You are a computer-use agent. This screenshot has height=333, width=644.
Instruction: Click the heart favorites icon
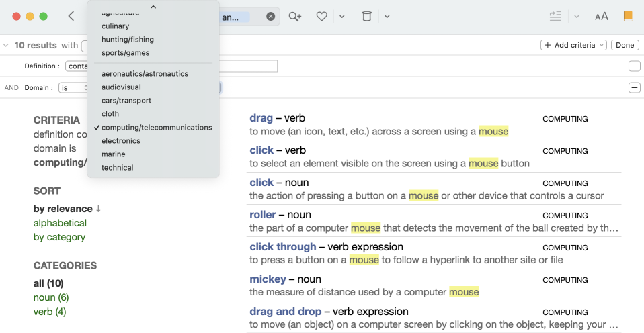tap(322, 17)
